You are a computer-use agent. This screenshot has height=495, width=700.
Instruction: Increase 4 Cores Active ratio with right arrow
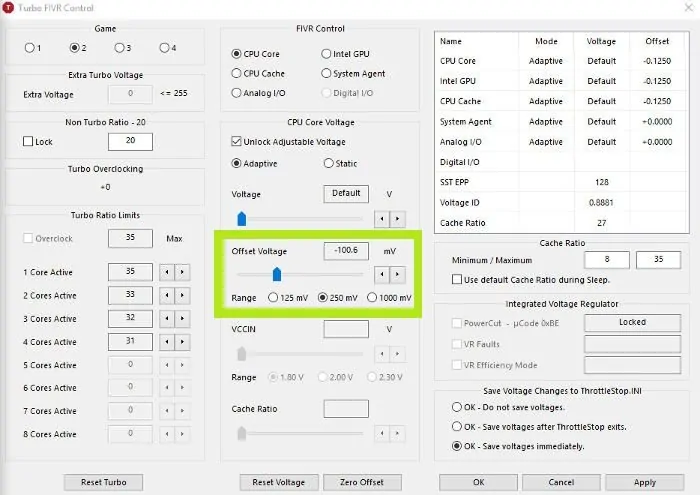pos(182,342)
